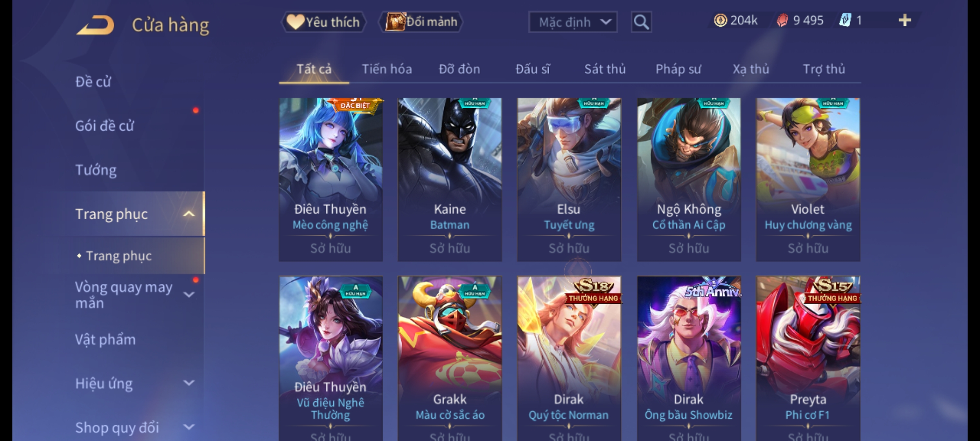Click the plus icon to add currency
This screenshot has height=441, width=980.
tap(905, 20)
